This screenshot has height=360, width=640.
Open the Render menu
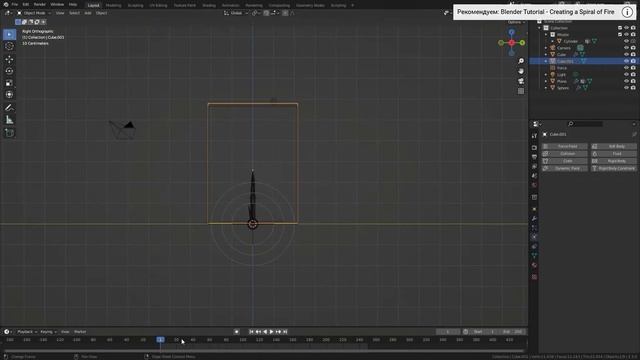(40, 4)
